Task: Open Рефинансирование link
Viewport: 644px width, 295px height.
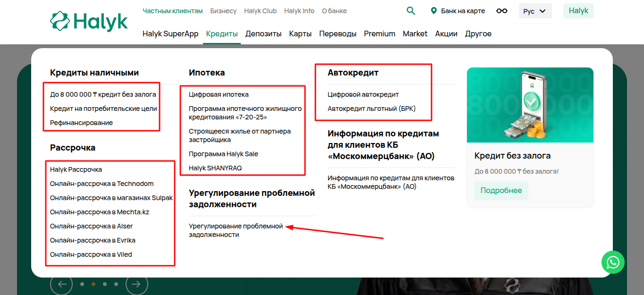Action: [x=81, y=123]
